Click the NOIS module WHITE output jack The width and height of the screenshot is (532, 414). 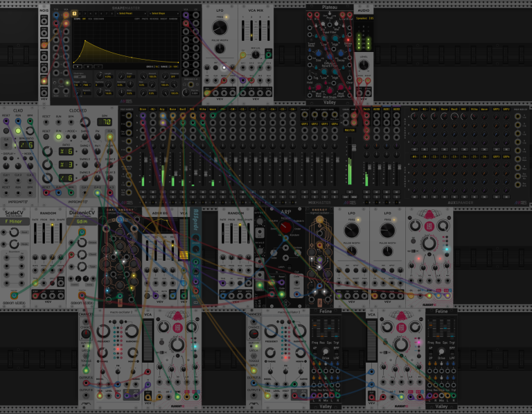(44, 21)
